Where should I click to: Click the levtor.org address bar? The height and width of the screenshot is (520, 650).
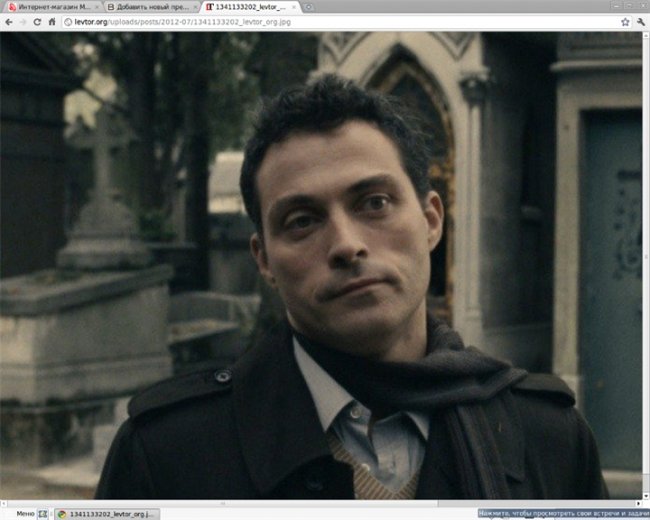click(300, 21)
